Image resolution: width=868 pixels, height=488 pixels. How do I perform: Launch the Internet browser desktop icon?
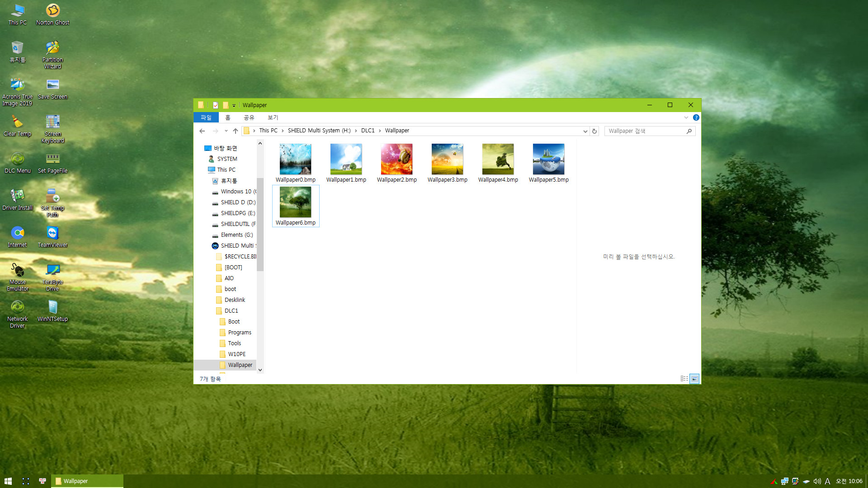[17, 237]
